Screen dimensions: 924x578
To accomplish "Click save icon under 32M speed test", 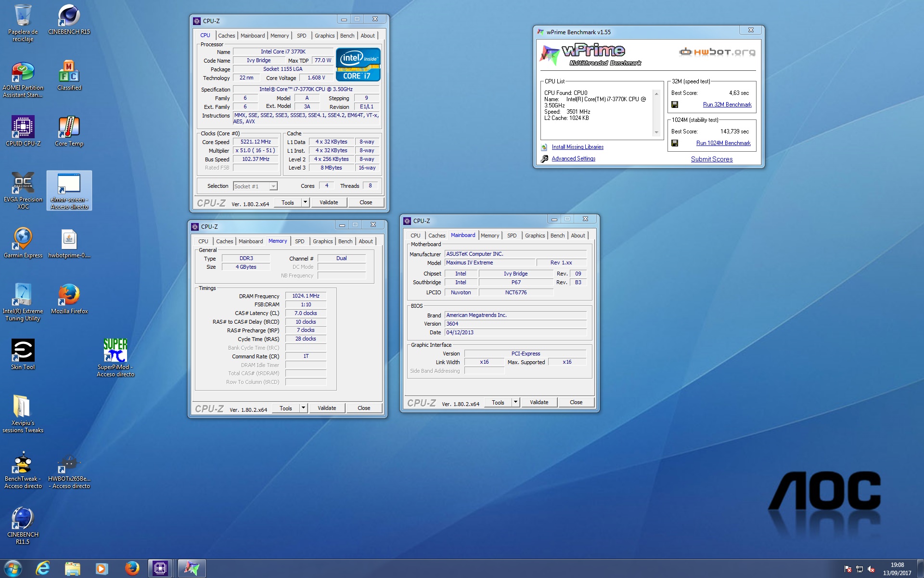I will pyautogui.click(x=675, y=105).
